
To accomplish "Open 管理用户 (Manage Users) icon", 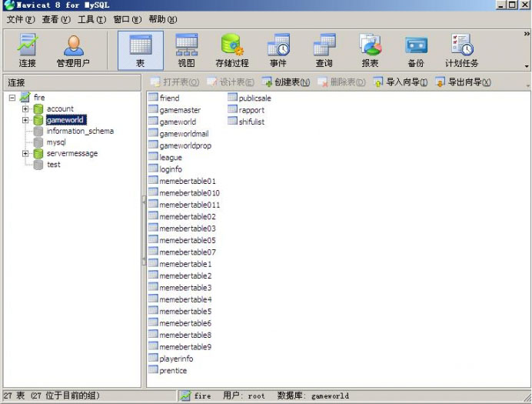I will point(74,51).
